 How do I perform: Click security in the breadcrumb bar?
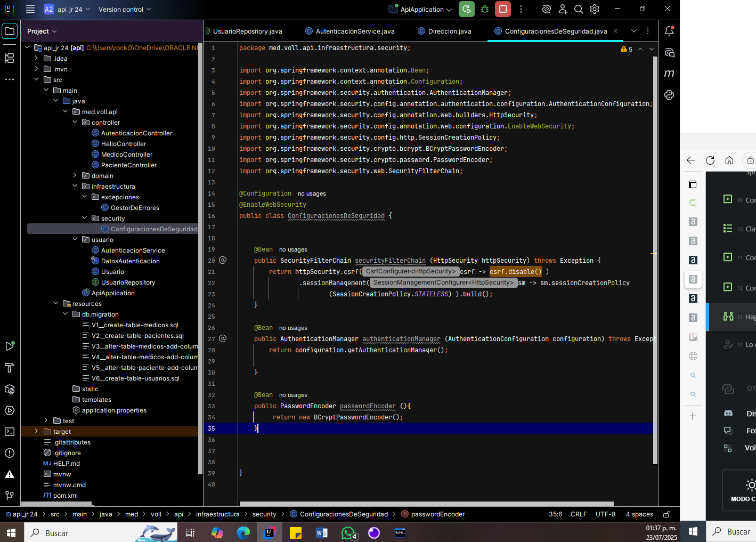tap(264, 514)
